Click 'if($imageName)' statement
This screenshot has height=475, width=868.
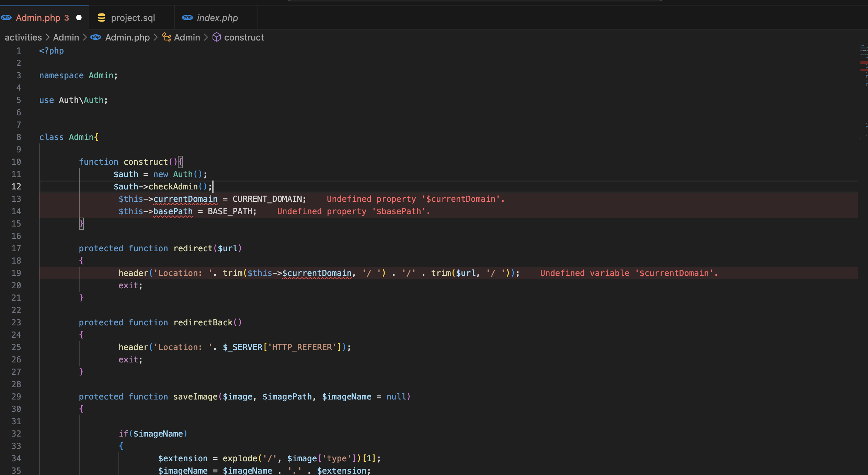153,434
